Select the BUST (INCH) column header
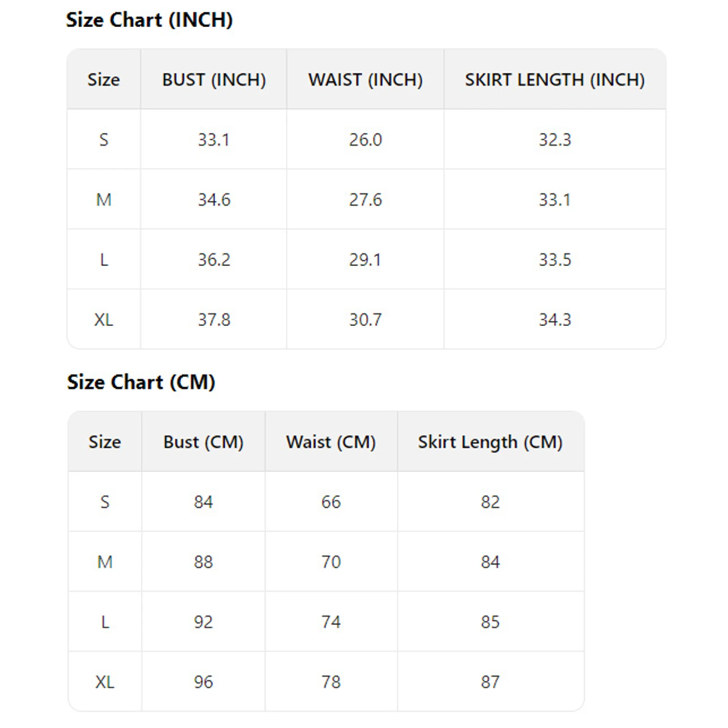Screen dimensions: 728x728 tap(214, 80)
